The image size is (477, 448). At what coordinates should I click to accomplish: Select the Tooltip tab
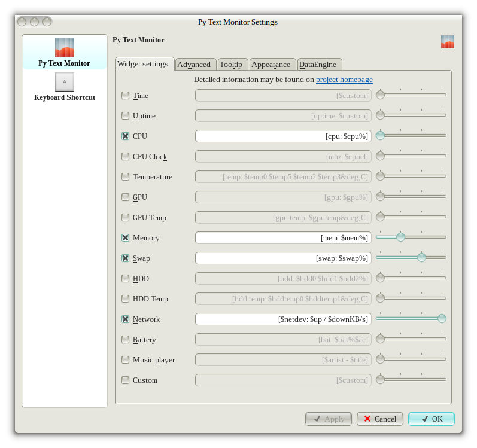click(230, 65)
